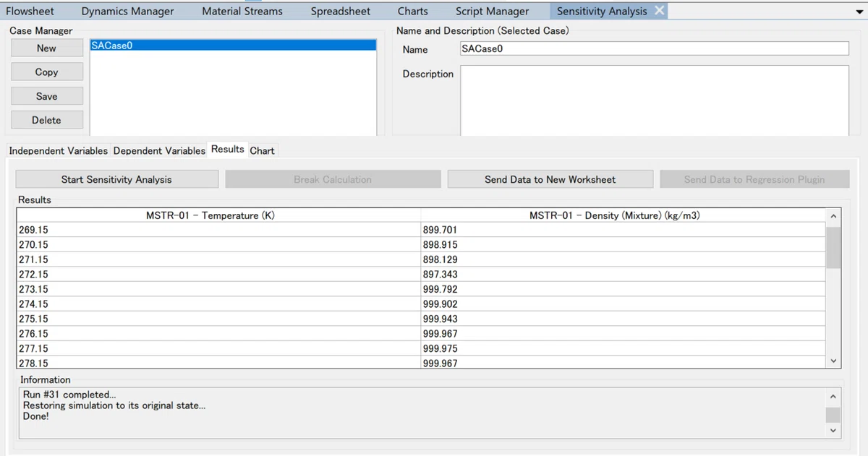Click the Results table scroll-down arrow

833,361
